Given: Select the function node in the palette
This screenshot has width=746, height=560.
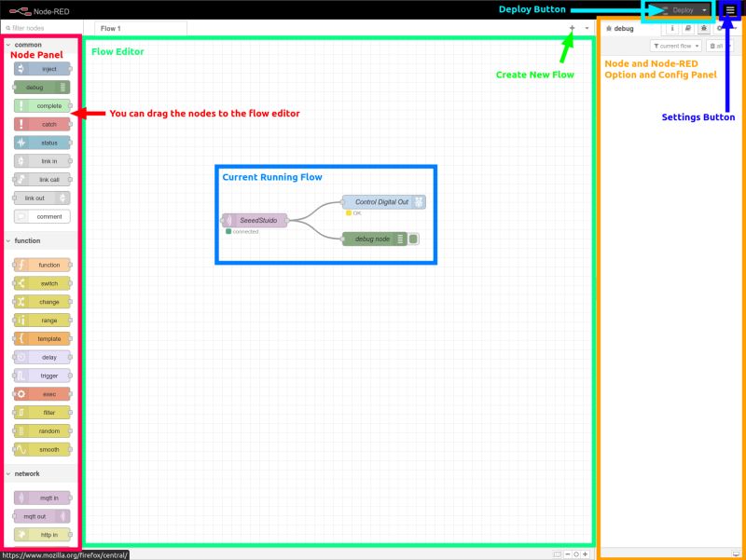Looking at the screenshot, I should pyautogui.click(x=41, y=265).
